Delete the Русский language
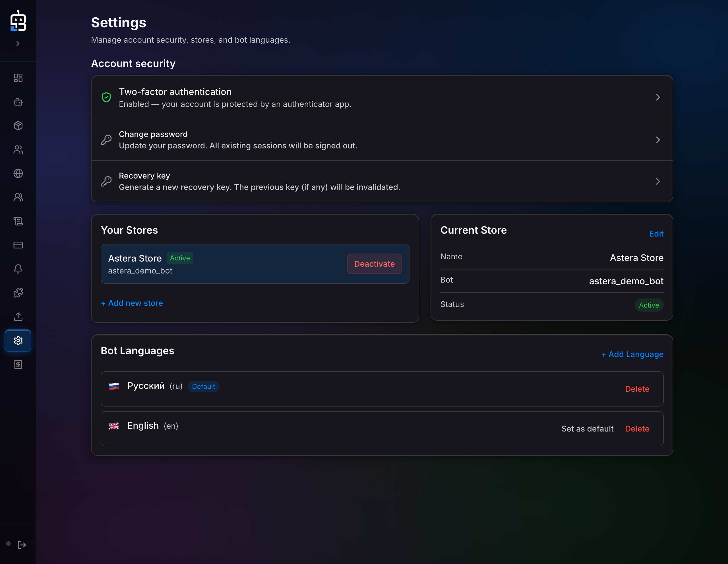Image resolution: width=728 pixels, height=564 pixels. coord(637,389)
